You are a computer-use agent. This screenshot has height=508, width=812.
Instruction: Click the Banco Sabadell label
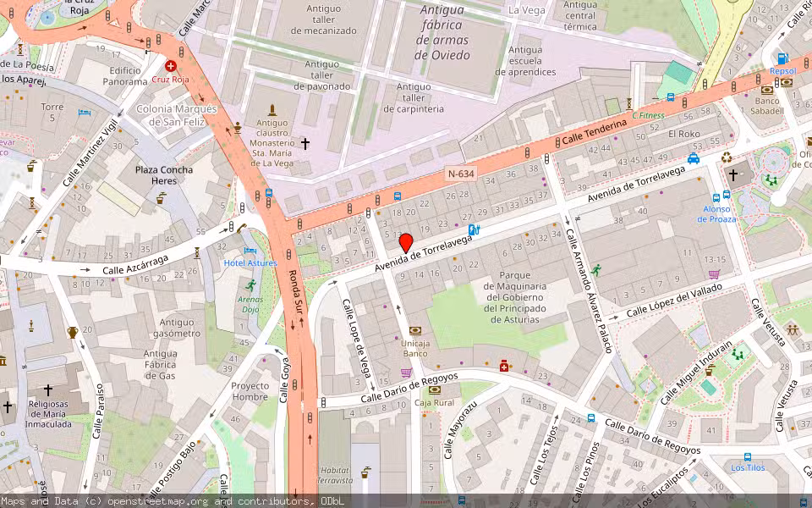(x=766, y=106)
